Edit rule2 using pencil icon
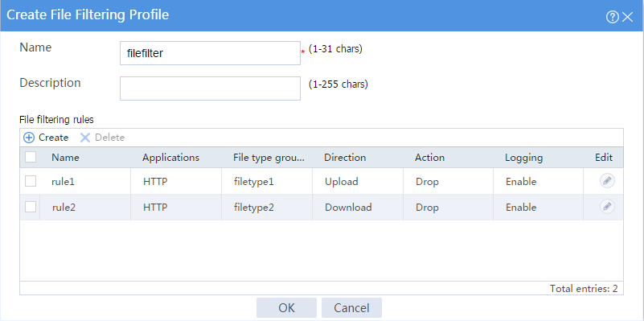 coord(607,207)
